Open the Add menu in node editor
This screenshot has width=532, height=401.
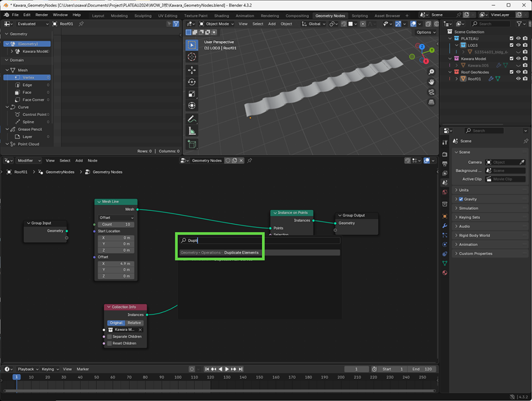point(79,161)
